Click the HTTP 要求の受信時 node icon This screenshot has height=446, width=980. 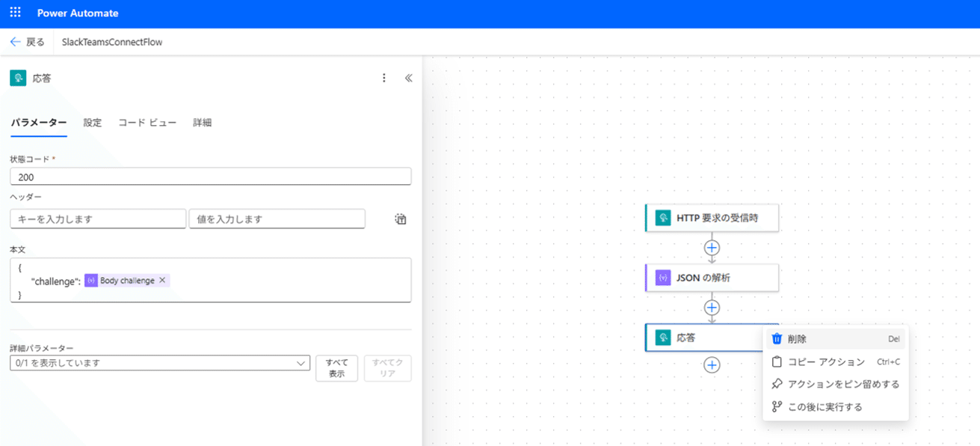coord(663,218)
